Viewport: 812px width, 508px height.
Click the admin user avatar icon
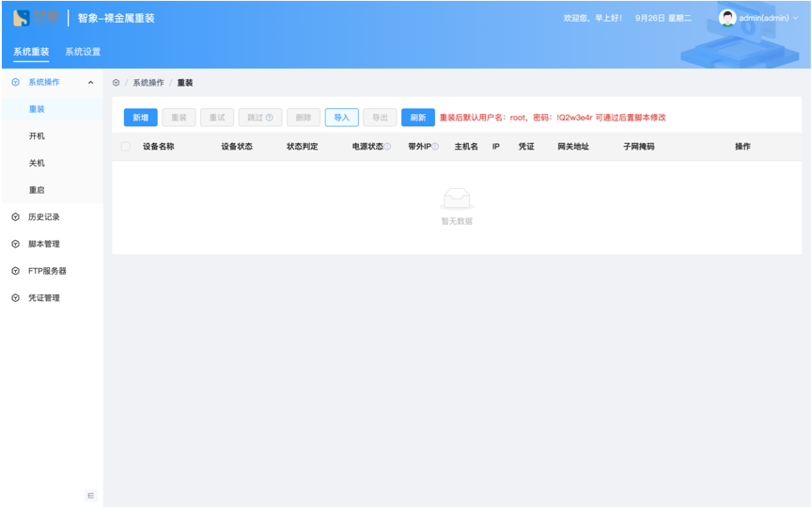pos(726,18)
